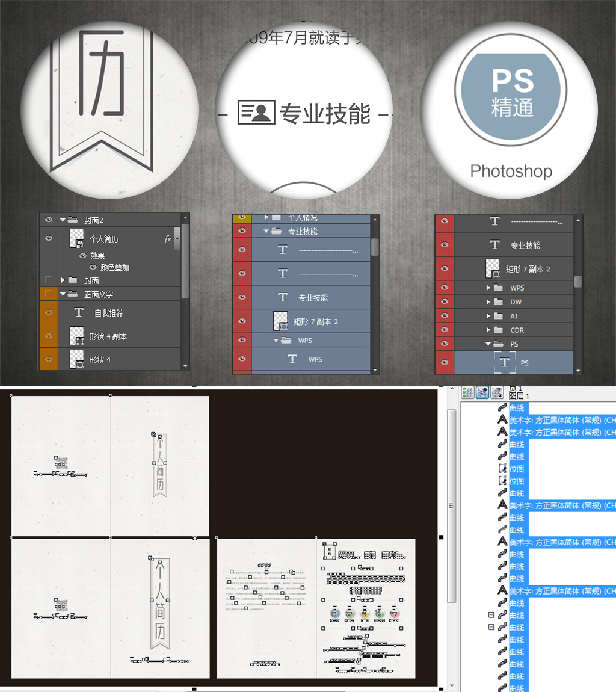The height and width of the screenshot is (692, 616).
Task: Click CorelDRAW Layer Manager View button
Action: tap(497, 392)
